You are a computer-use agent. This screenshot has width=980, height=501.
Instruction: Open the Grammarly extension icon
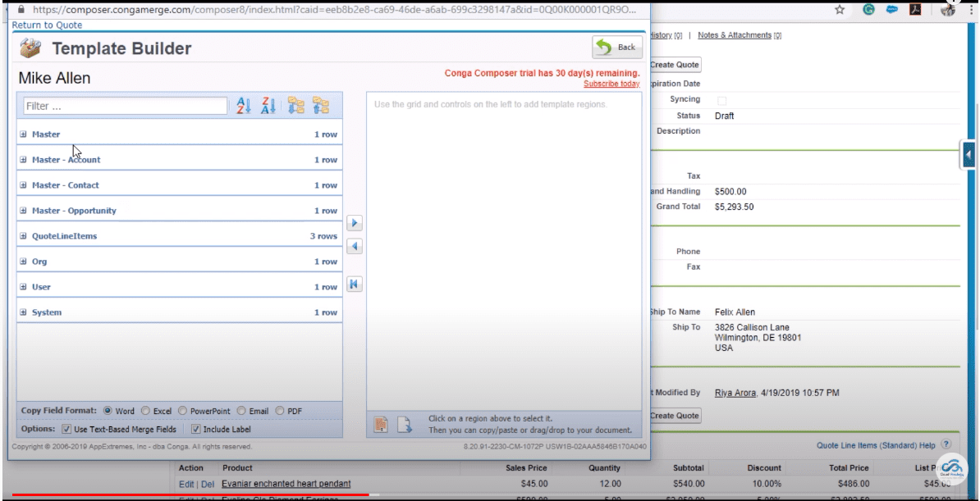(x=868, y=10)
